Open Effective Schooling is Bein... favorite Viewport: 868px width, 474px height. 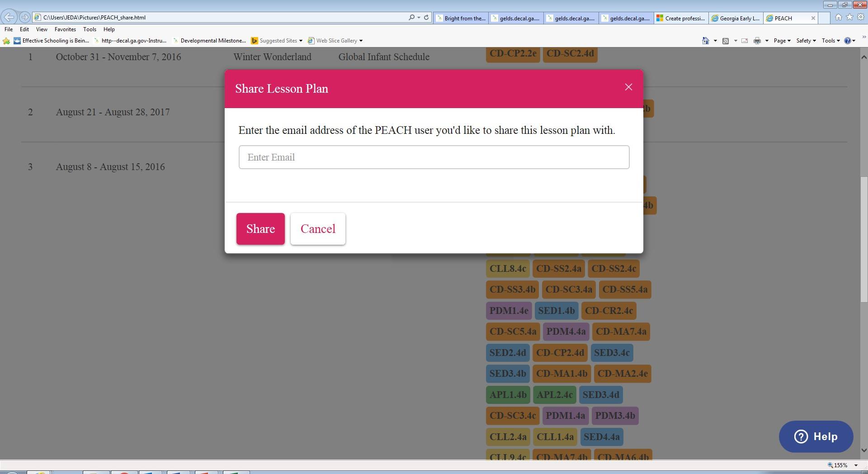tap(52, 41)
